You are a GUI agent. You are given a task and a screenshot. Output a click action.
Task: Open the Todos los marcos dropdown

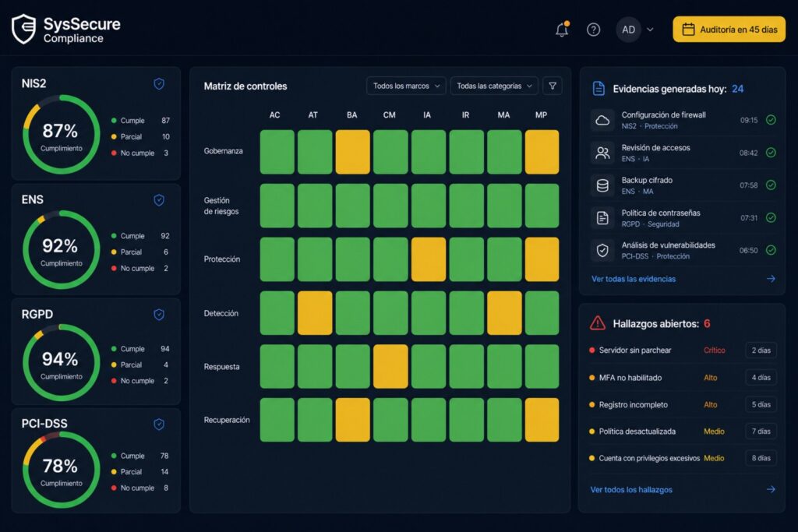406,86
